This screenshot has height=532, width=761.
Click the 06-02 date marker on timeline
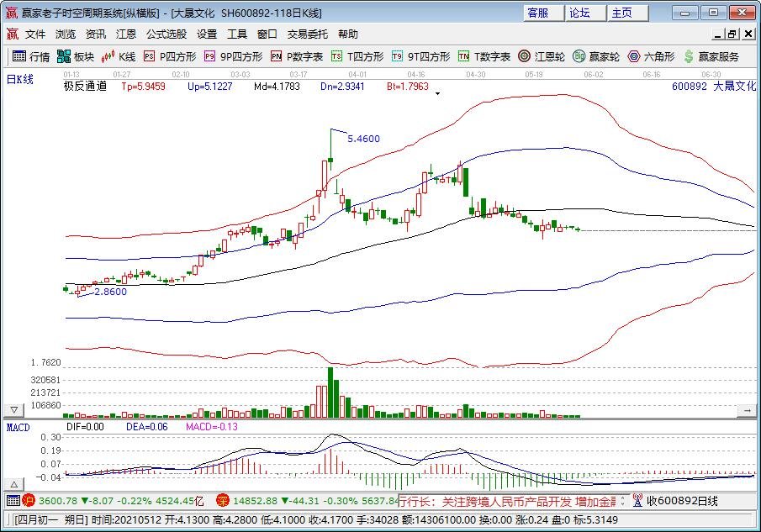click(x=593, y=74)
